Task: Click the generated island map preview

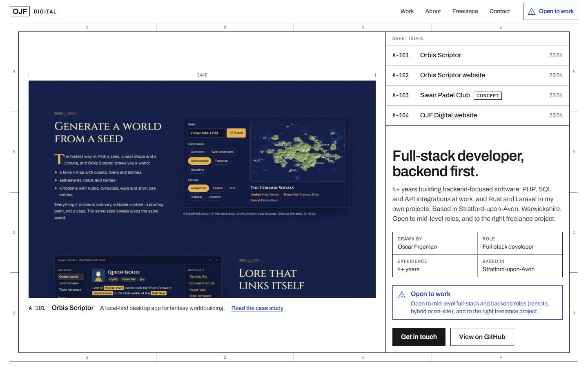Action: click(x=297, y=151)
